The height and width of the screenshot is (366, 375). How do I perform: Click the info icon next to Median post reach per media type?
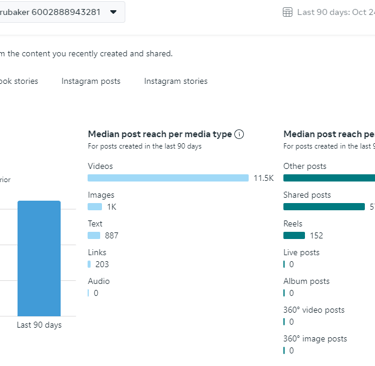tap(239, 134)
